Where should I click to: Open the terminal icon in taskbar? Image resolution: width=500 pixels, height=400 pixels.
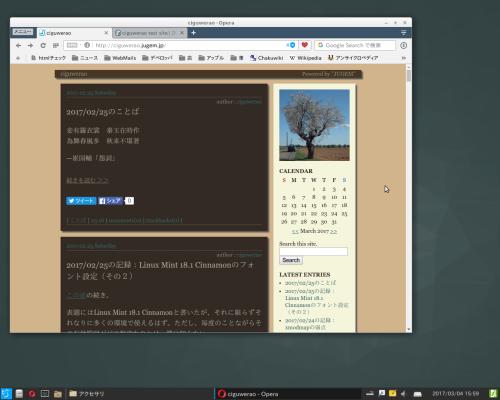click(45, 394)
